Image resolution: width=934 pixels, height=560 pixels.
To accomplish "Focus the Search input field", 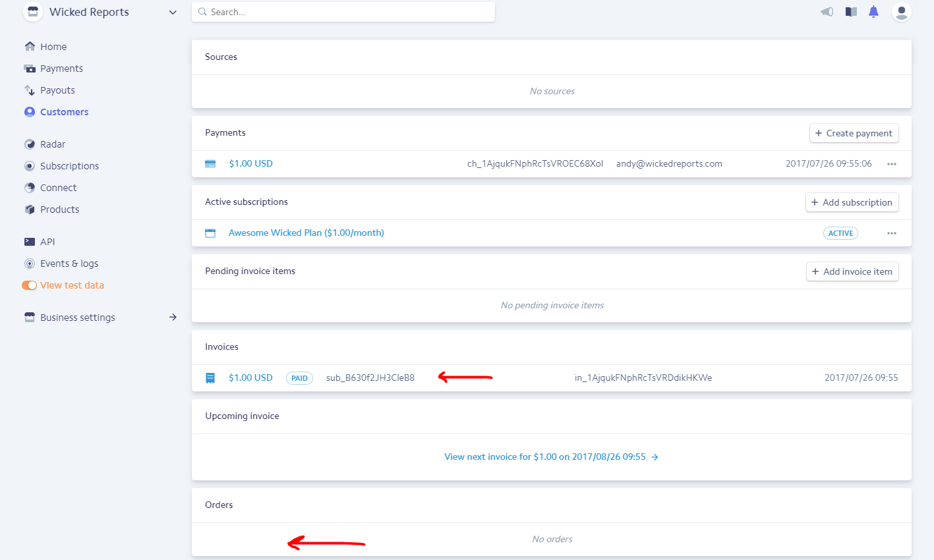I will [x=343, y=12].
